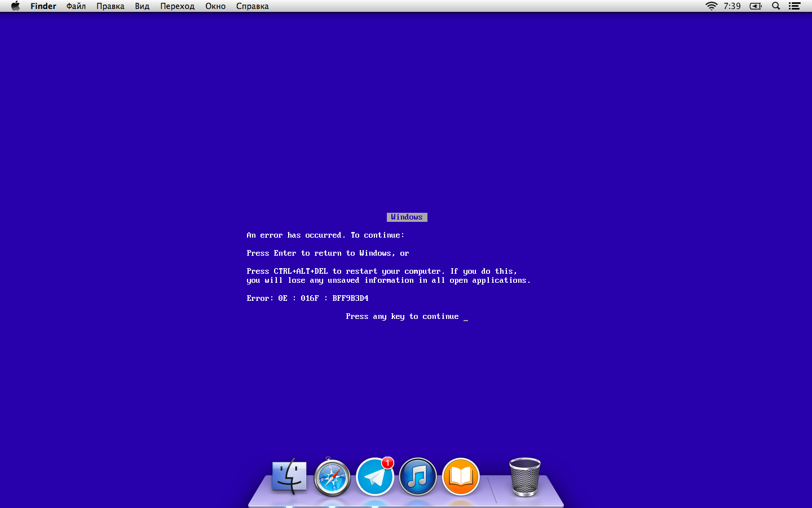
Task: Open the Справка menu
Action: (253, 6)
